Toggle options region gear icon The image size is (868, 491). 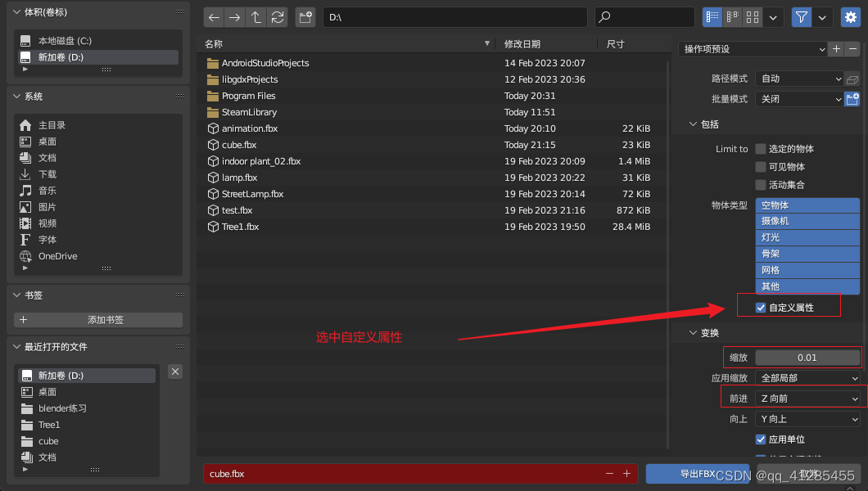851,18
